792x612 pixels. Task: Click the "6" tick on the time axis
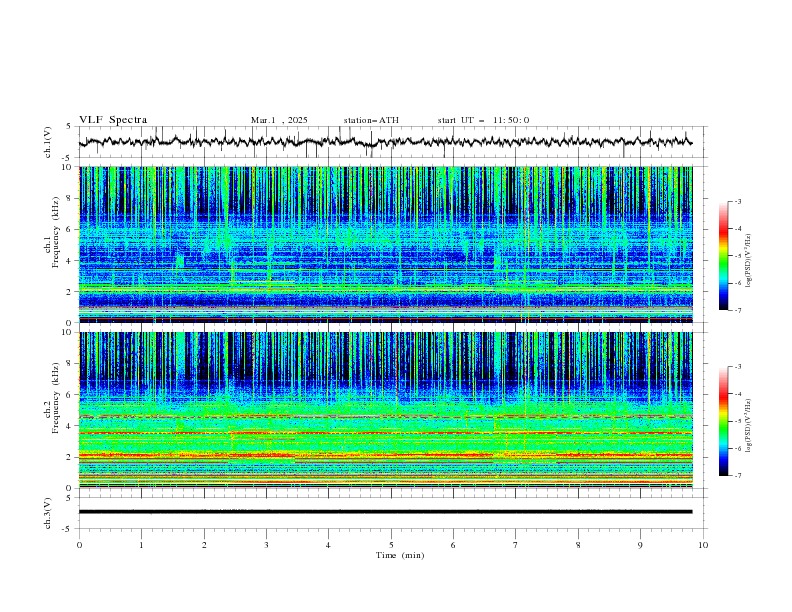click(453, 545)
